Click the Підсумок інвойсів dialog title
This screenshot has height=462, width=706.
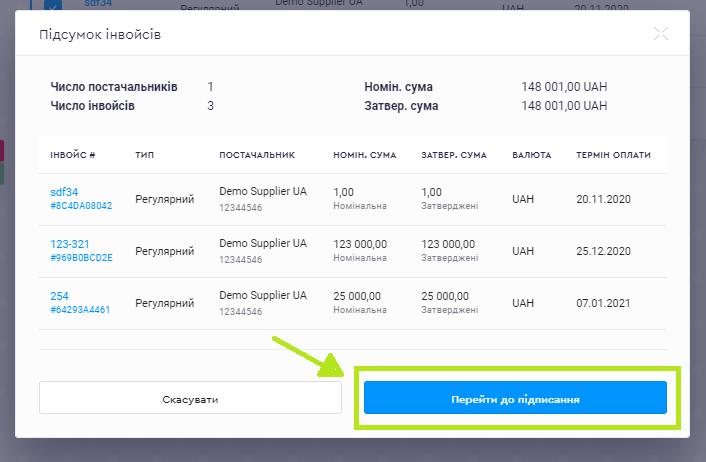100,35
